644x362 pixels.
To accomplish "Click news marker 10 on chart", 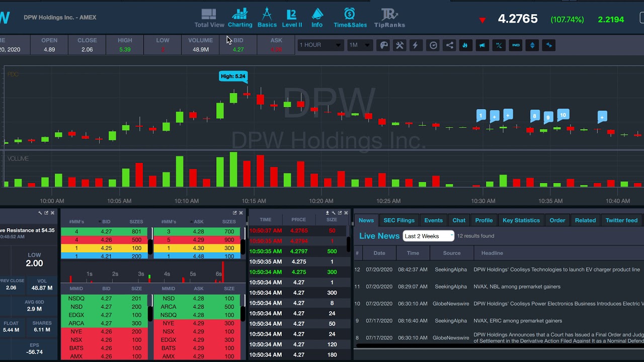I will pyautogui.click(x=563, y=115).
